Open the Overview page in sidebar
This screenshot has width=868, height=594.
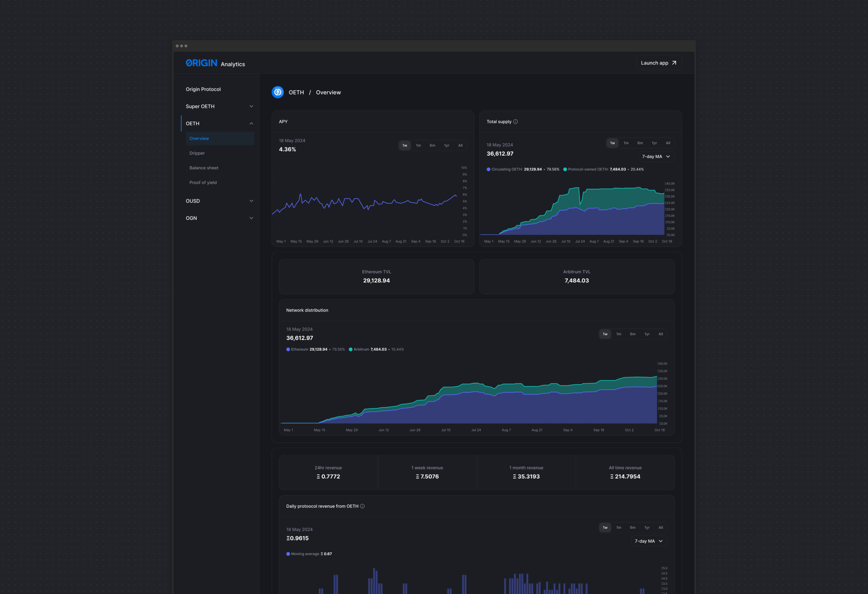[x=220, y=138]
